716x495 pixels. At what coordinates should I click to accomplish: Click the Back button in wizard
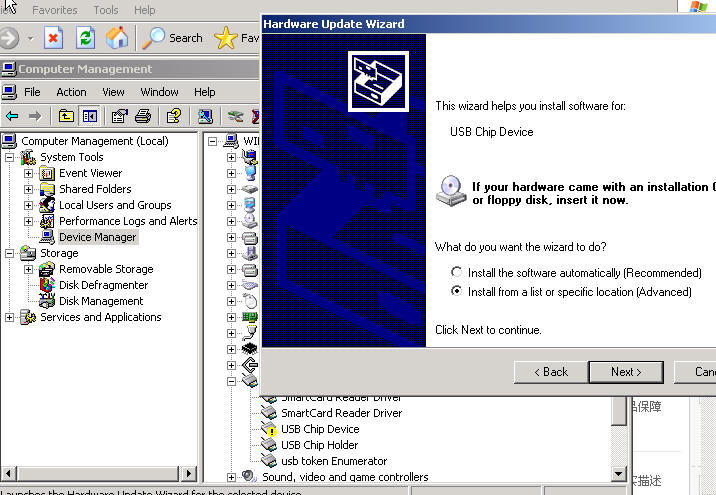tap(551, 372)
